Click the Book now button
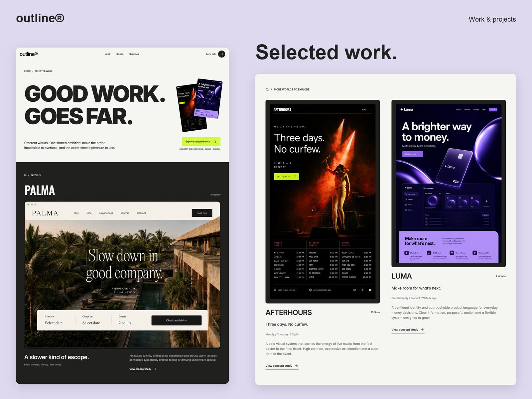The width and height of the screenshot is (532, 399). (x=202, y=213)
